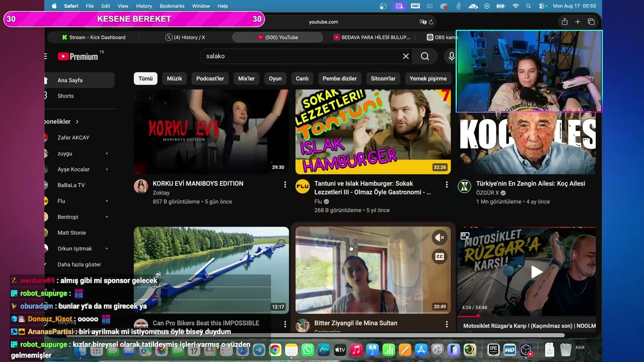
Task: Open the Music app in the Dock
Action: point(356,350)
